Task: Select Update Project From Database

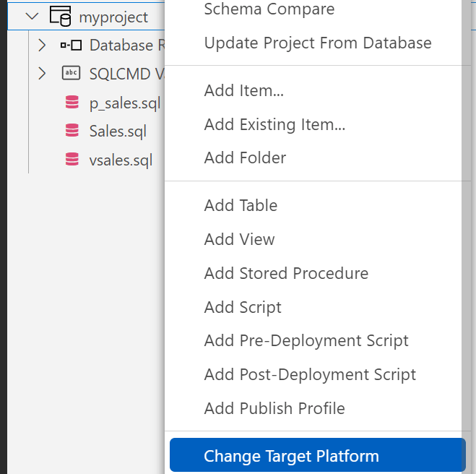Action: [318, 43]
